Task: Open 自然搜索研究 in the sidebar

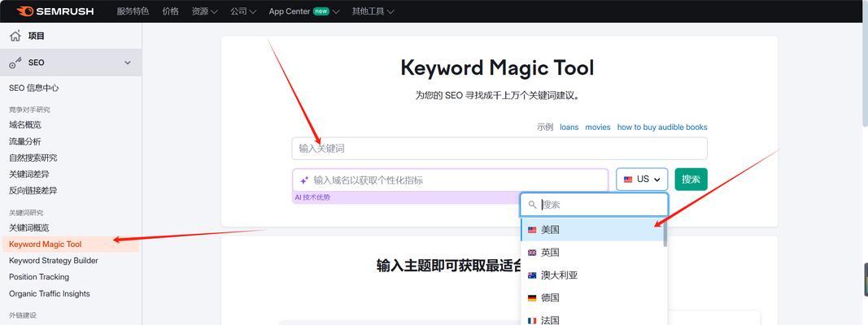Action: tap(33, 158)
